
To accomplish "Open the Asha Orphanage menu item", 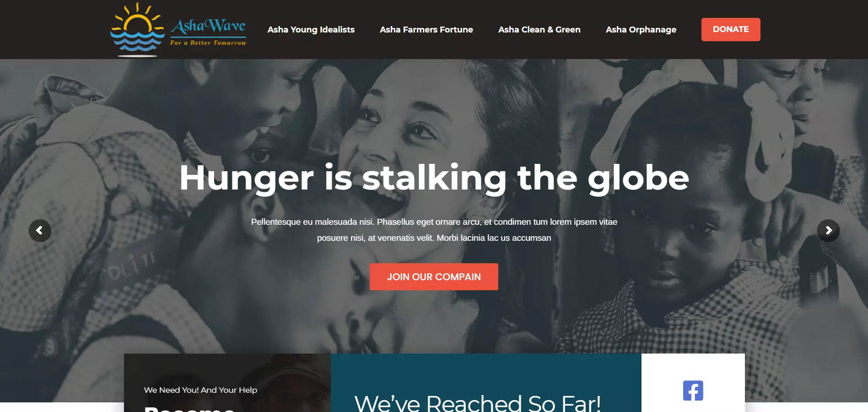I will [x=641, y=30].
